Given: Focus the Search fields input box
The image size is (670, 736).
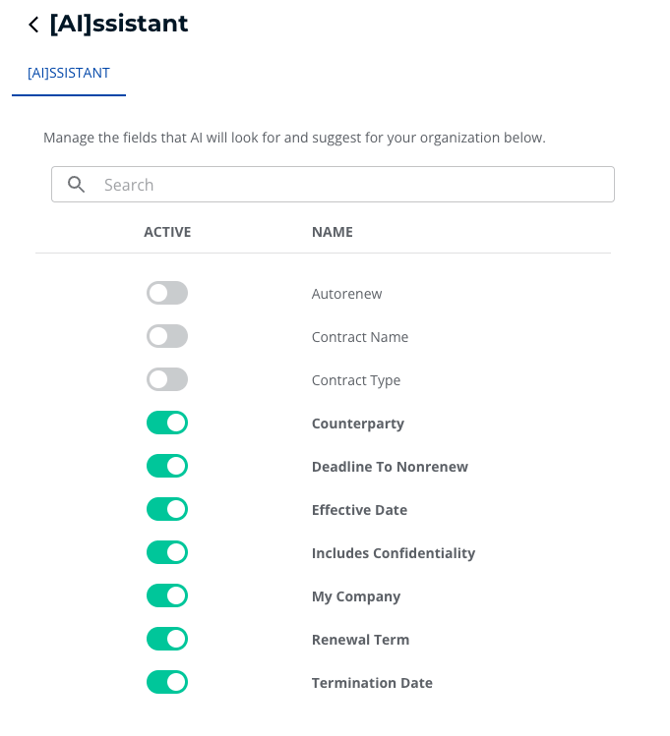Looking at the screenshot, I should [350, 185].
